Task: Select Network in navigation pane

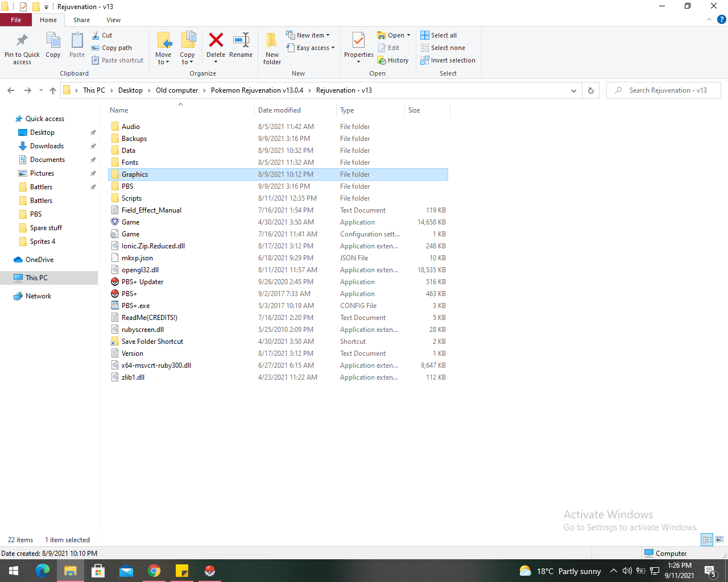Action: (38, 296)
